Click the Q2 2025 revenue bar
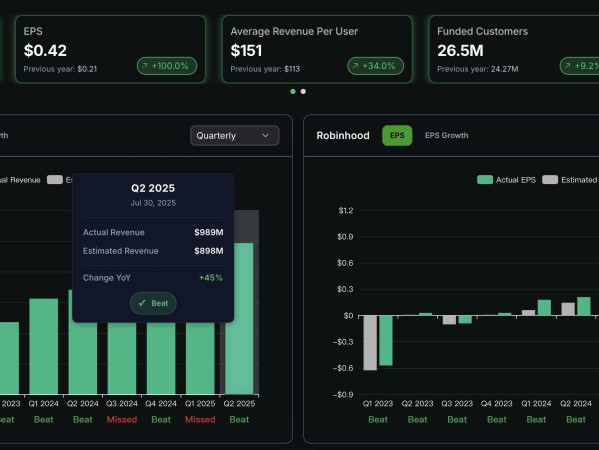 coord(239,319)
